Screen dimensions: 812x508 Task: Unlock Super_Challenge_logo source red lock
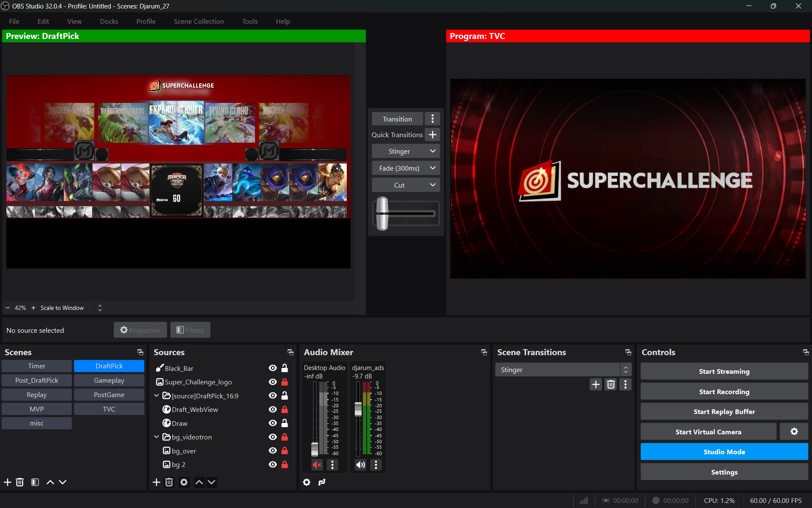pos(285,382)
